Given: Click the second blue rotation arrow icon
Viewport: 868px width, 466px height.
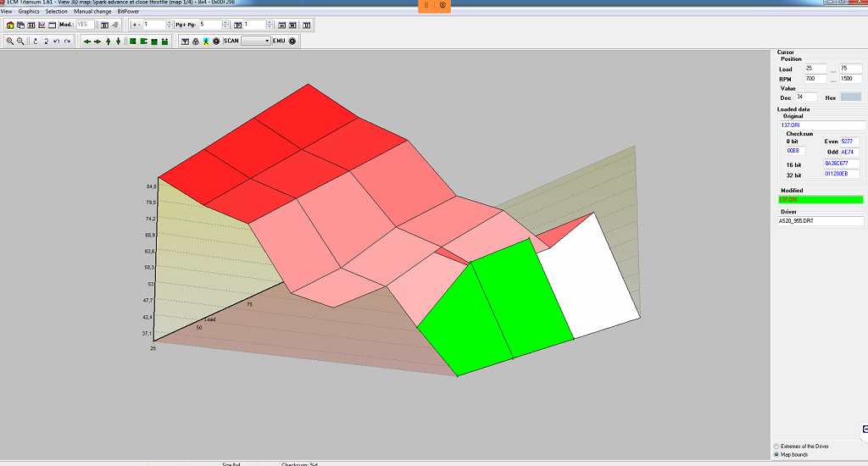Looking at the screenshot, I should [x=46, y=41].
